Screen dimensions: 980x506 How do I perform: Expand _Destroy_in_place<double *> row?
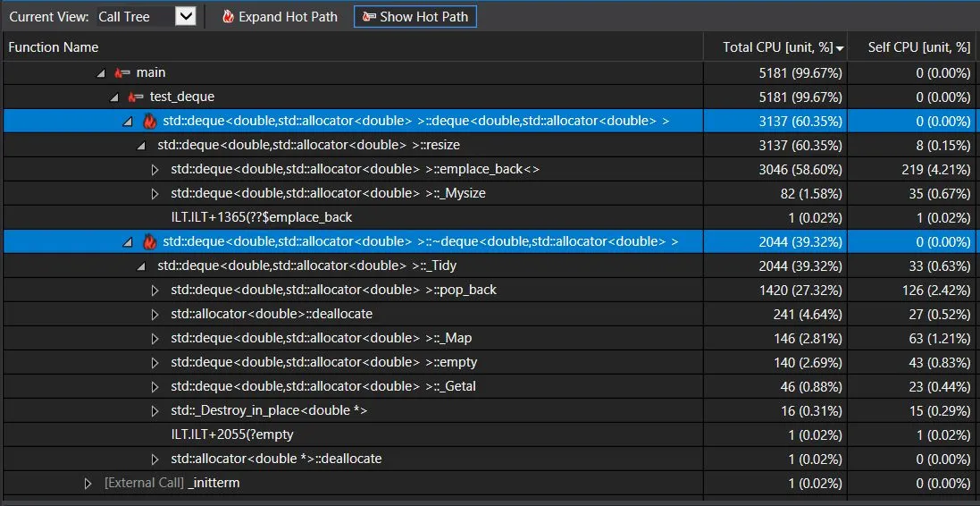[155, 411]
